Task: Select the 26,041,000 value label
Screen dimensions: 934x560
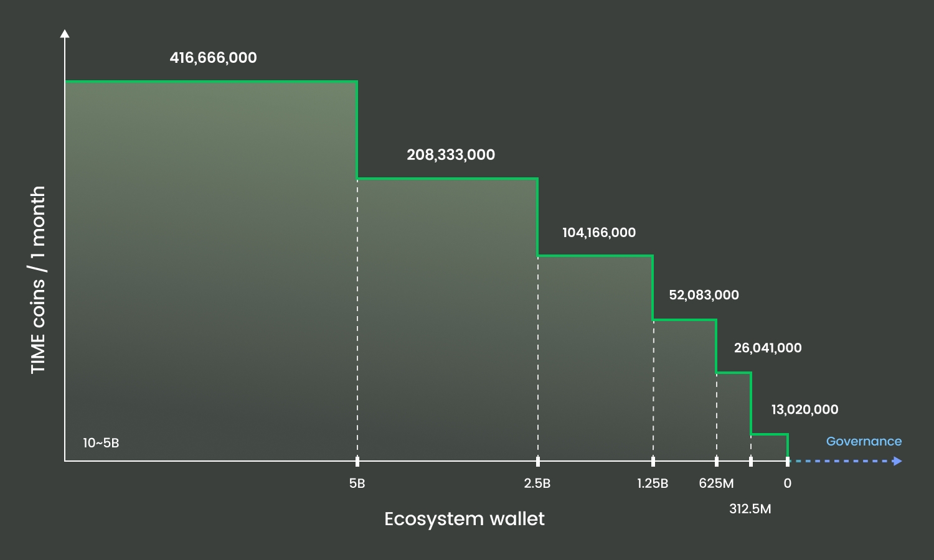Action: click(768, 348)
